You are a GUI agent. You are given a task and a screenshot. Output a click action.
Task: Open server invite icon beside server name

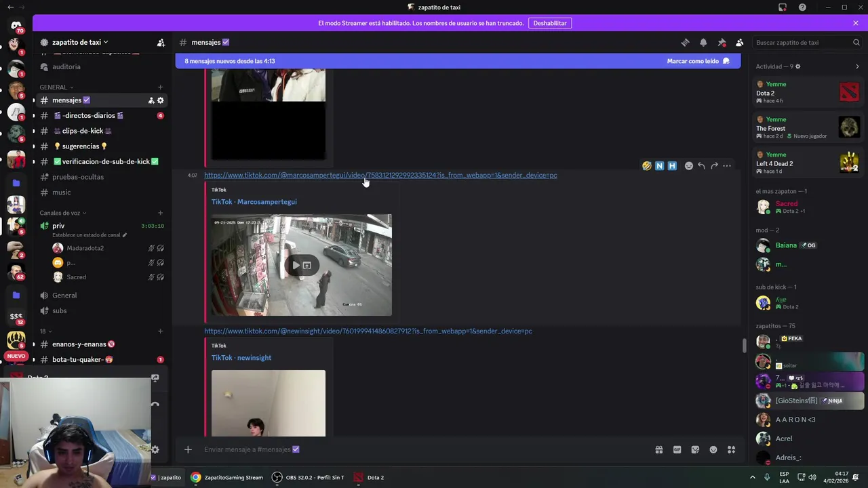[x=161, y=42]
